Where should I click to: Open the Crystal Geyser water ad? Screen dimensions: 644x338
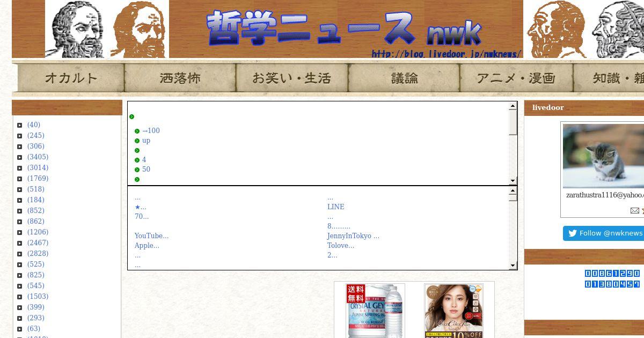(x=375, y=311)
